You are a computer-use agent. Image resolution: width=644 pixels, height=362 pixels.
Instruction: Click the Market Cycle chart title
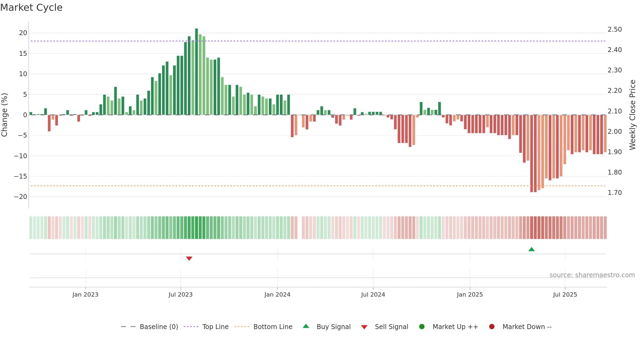[31, 8]
